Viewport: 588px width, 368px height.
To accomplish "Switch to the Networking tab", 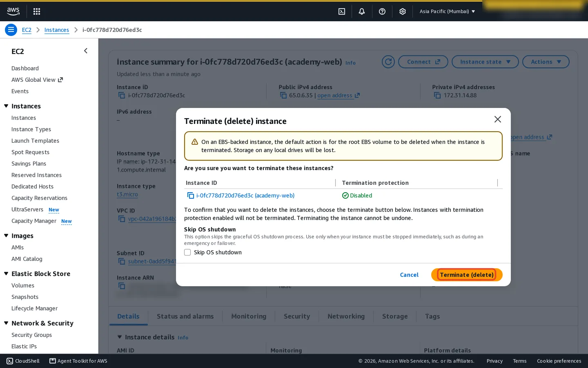I will (346, 316).
